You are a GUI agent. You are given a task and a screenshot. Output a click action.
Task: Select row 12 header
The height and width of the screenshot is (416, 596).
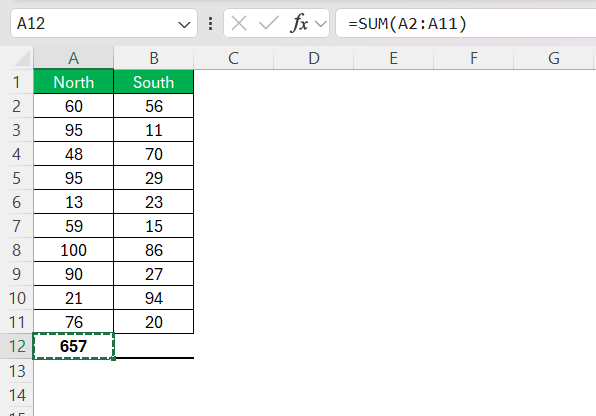tap(16, 346)
